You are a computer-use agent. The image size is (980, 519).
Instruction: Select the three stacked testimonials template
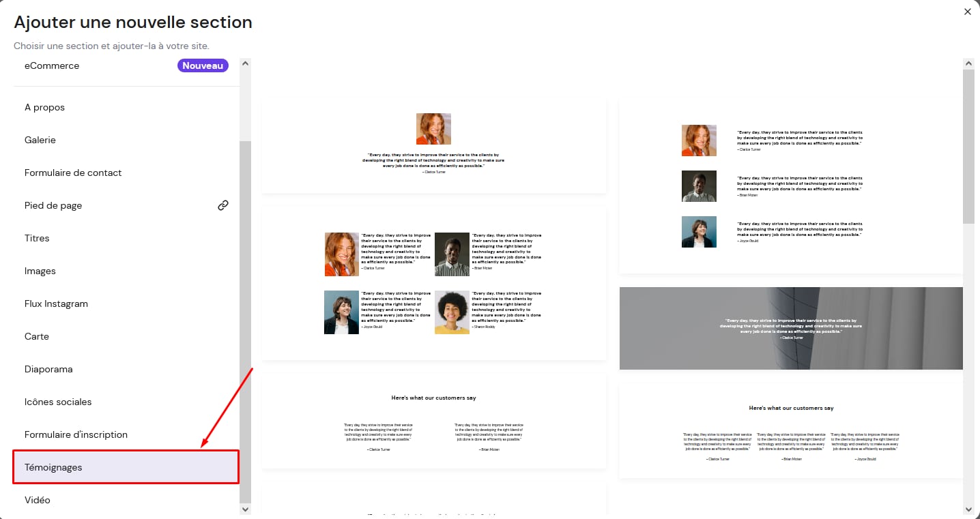(790, 186)
